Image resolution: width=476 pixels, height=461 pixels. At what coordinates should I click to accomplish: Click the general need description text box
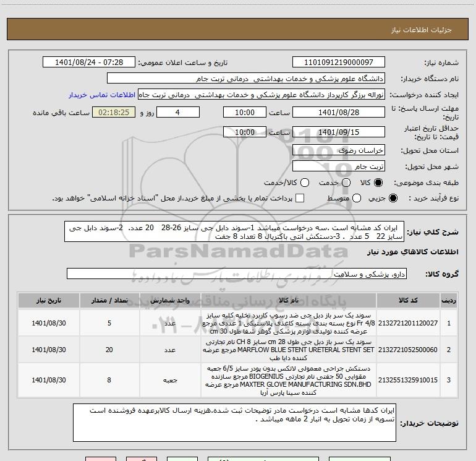(x=234, y=231)
